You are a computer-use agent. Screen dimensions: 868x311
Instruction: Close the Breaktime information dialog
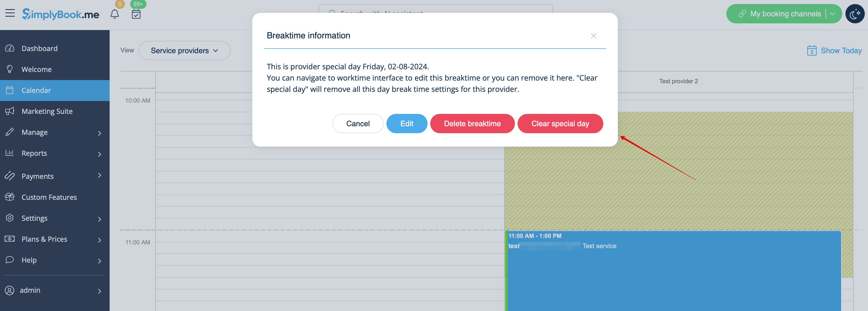click(x=593, y=36)
